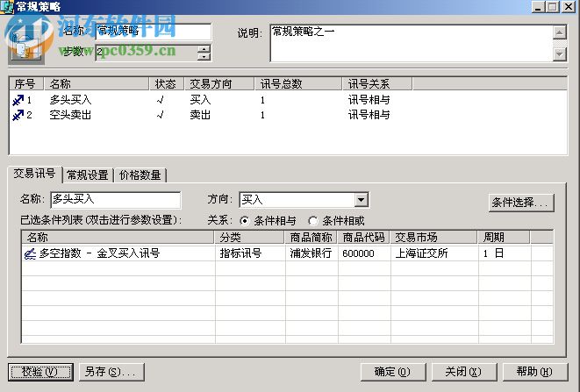Click the 买入 direction cell
This screenshot has height=392, width=580.
[200, 100]
